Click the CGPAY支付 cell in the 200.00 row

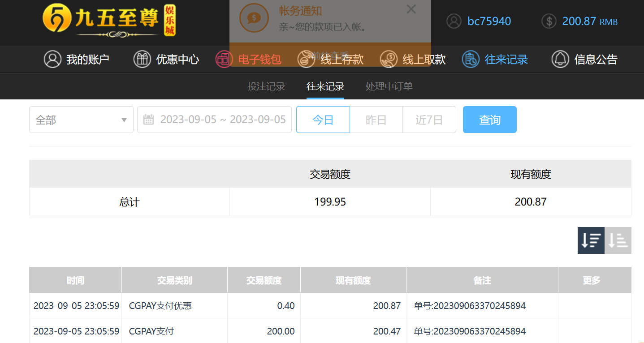click(151, 331)
